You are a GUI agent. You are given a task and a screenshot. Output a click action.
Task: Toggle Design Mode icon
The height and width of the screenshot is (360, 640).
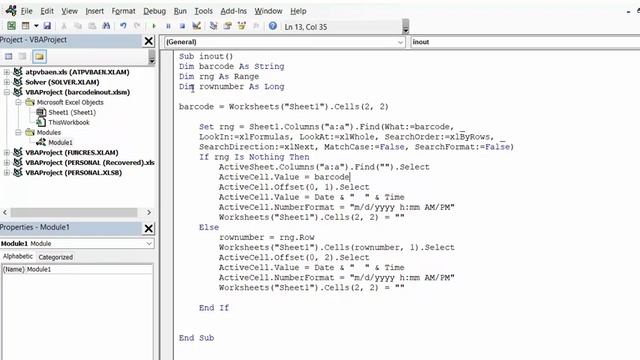(x=197, y=26)
